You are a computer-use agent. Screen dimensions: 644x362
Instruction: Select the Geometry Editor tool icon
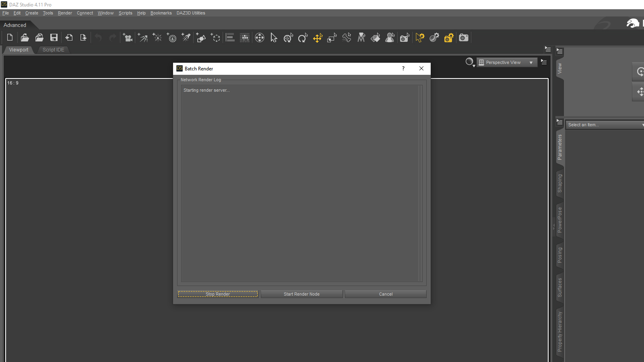pos(361,38)
